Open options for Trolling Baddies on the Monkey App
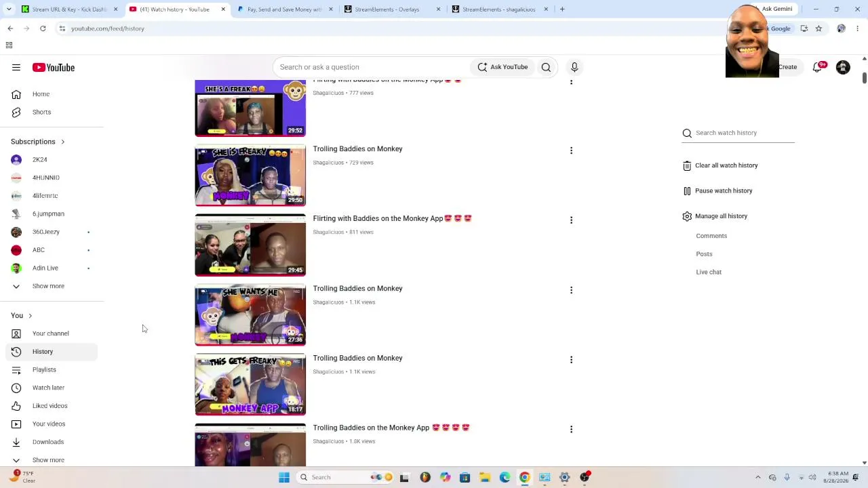 (571, 430)
